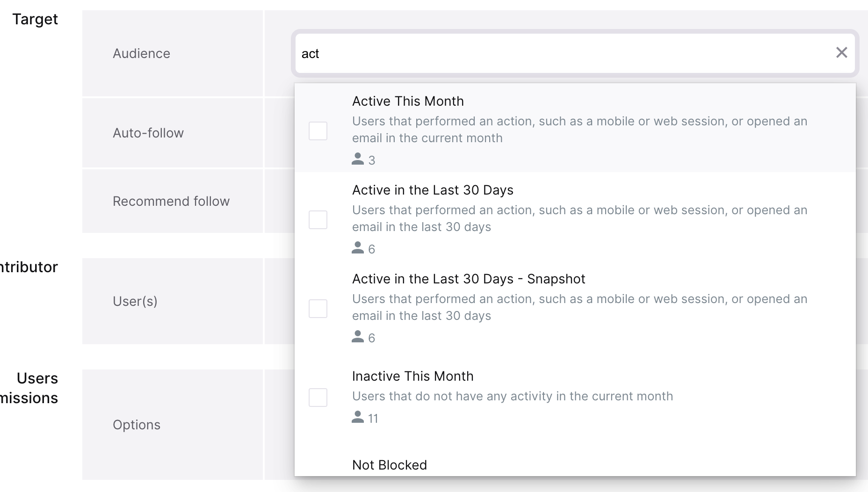Image resolution: width=868 pixels, height=492 pixels.
Task: Click the audience search field containing 'act'
Action: [561, 53]
